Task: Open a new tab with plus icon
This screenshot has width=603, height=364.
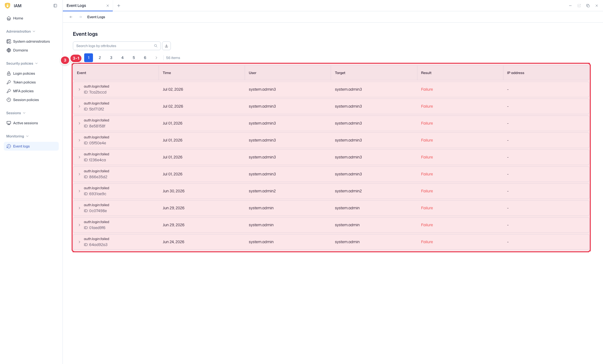Action: point(119,6)
